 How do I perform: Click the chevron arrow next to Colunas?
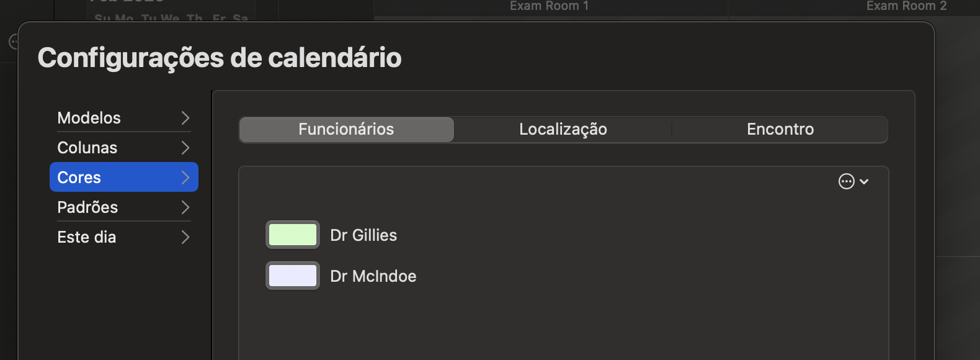click(185, 148)
